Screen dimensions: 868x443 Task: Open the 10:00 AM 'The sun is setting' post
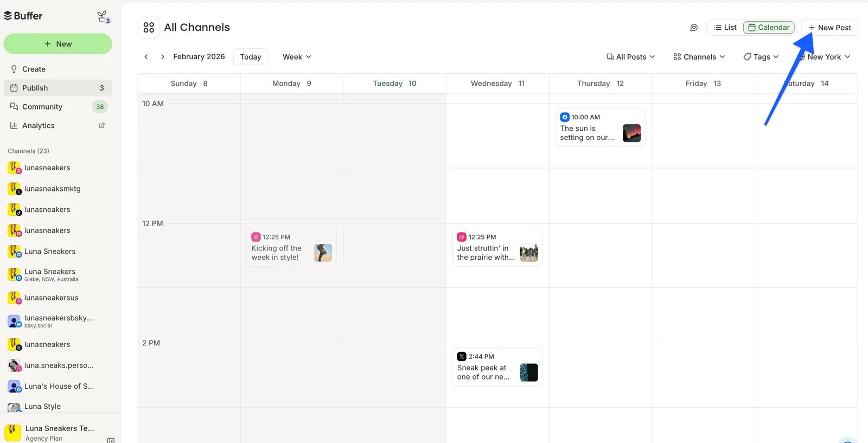(x=601, y=127)
